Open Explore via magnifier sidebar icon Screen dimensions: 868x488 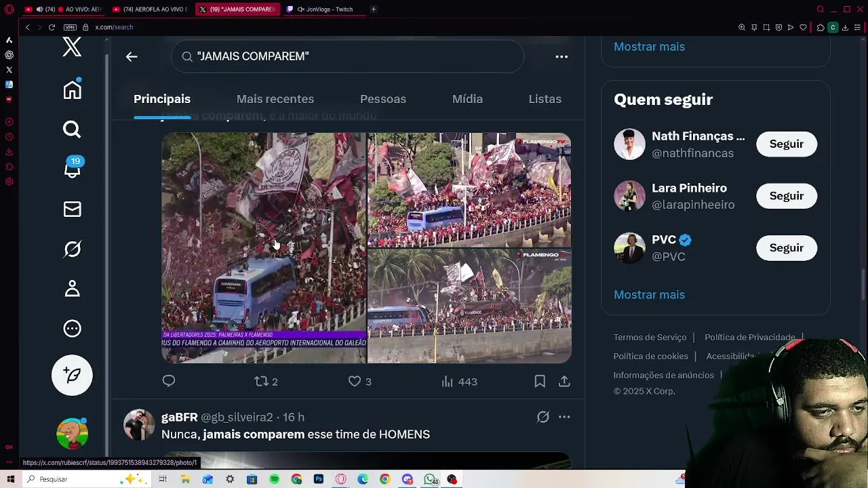point(72,129)
